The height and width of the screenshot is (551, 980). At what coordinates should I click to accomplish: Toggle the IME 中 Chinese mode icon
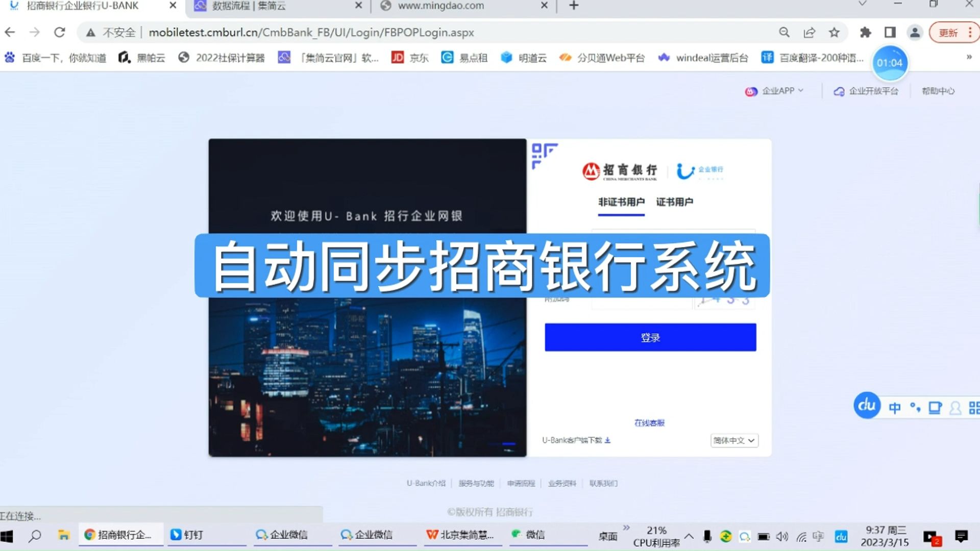(895, 408)
